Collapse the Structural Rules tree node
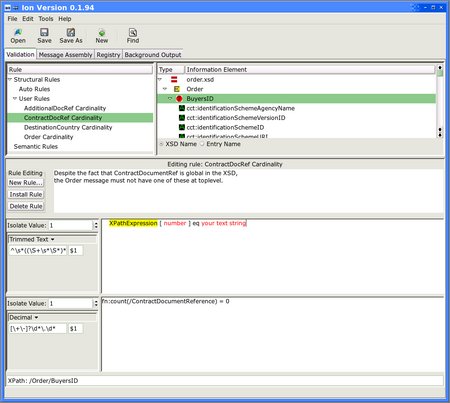The height and width of the screenshot is (403, 450). click(10, 79)
